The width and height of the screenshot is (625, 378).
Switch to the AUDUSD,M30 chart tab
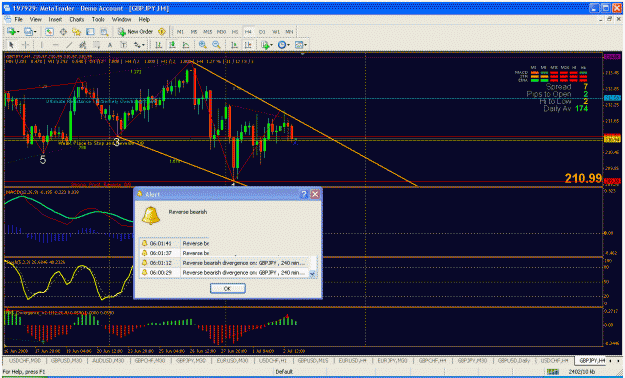tap(108, 361)
